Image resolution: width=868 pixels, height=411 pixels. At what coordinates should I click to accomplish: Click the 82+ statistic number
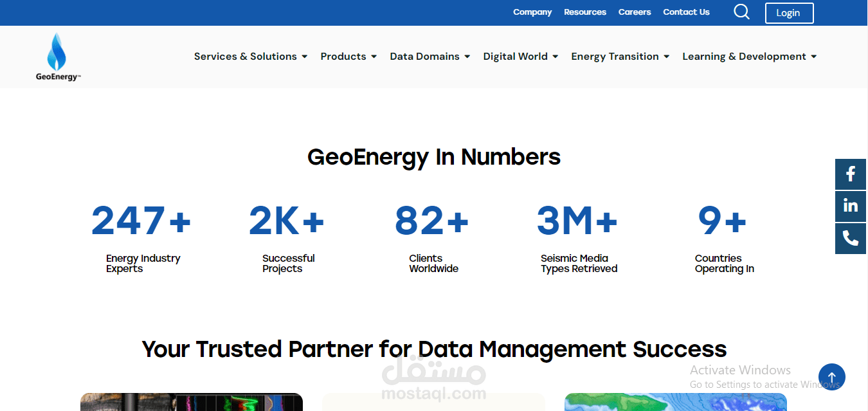(x=432, y=221)
